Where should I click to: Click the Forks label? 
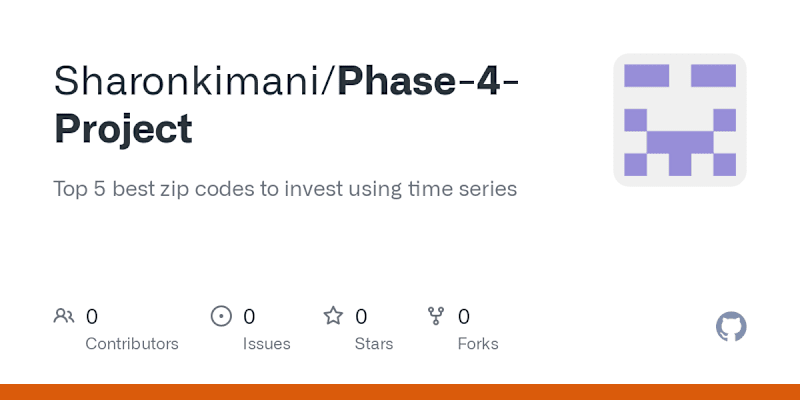pos(478,344)
